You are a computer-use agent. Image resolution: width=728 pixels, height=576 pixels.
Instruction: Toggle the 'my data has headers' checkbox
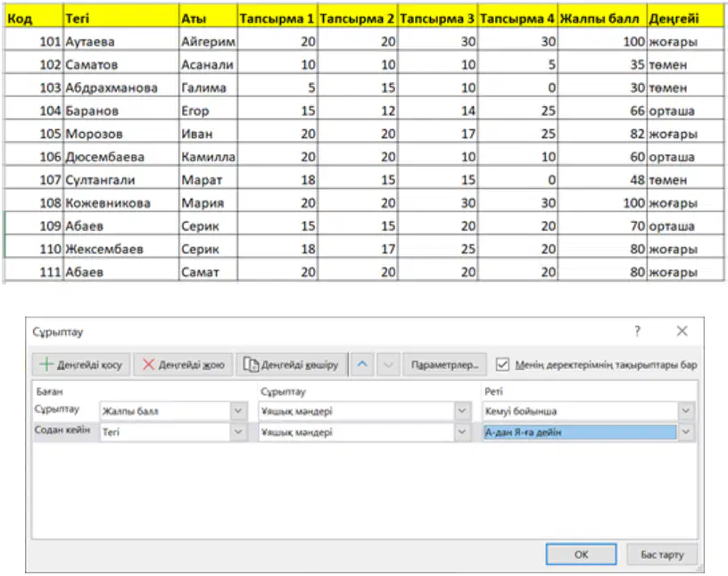click(x=502, y=365)
